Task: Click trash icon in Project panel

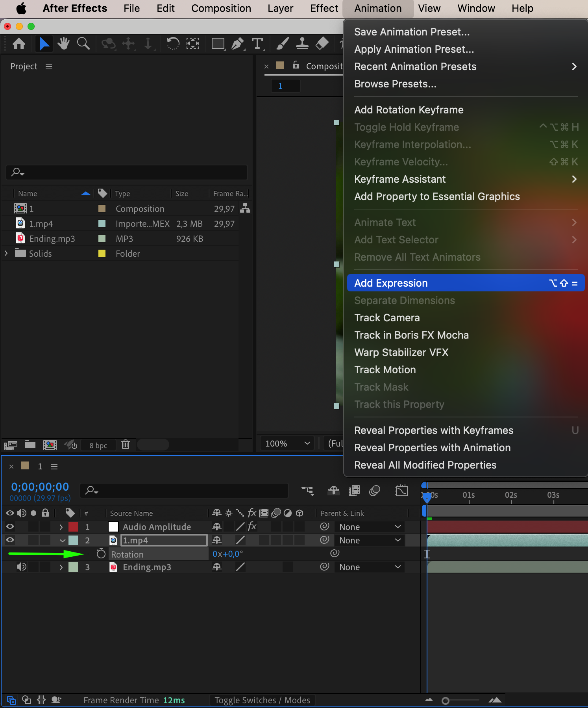Action: (x=126, y=445)
